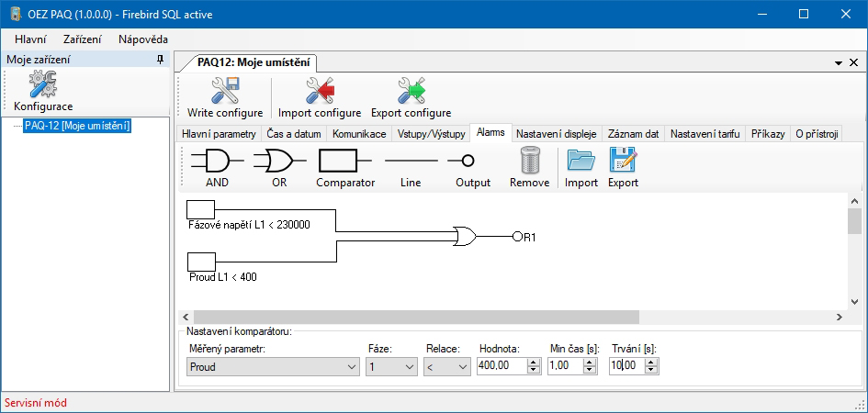The width and height of the screenshot is (868, 413).
Task: Switch to the Nastavení displeje tab
Action: (x=557, y=134)
